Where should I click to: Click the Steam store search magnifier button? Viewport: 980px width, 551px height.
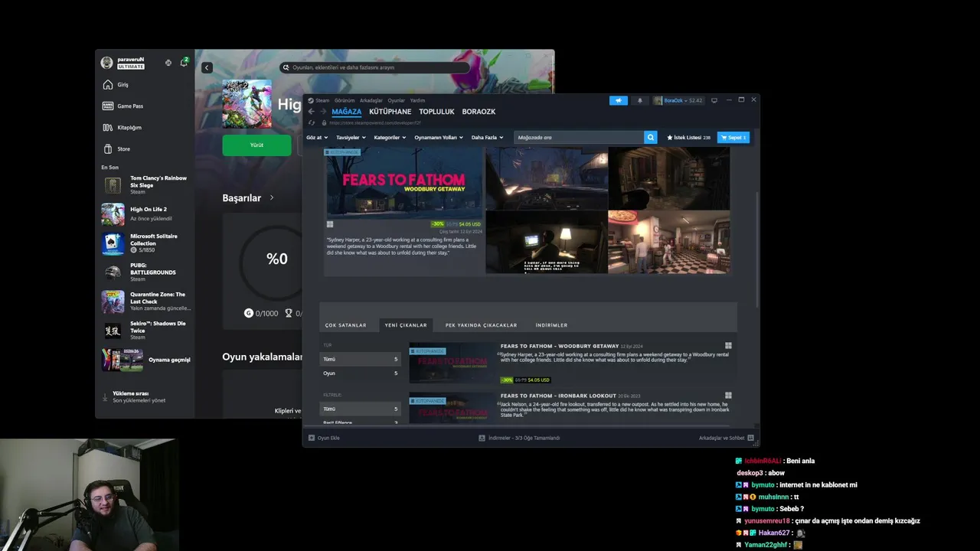(651, 138)
